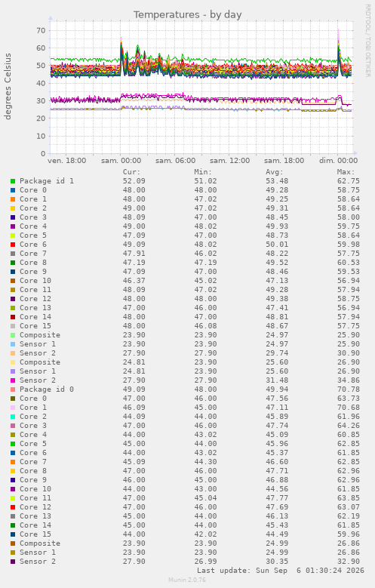
Task: Select the Package id 0 legend label
Action: 47,389
